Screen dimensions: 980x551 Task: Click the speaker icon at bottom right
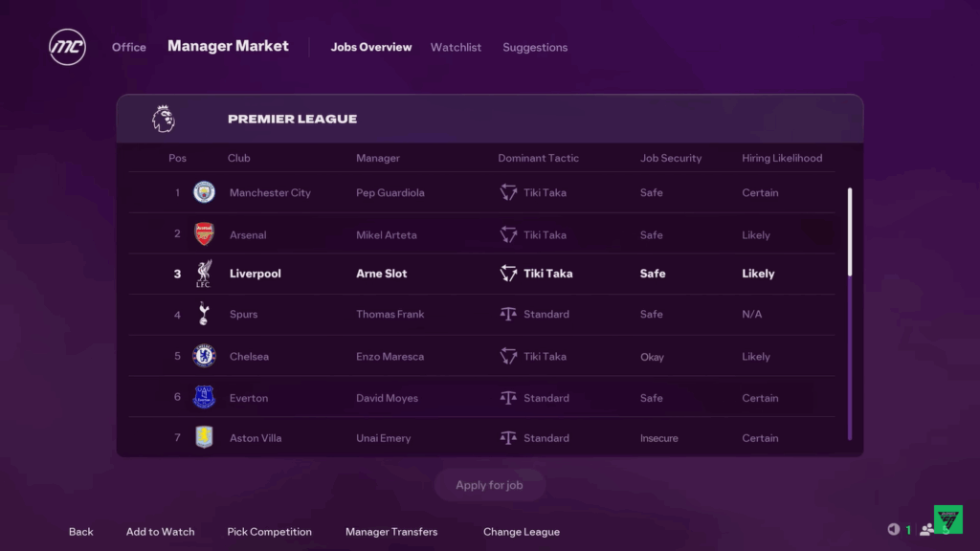point(894,529)
